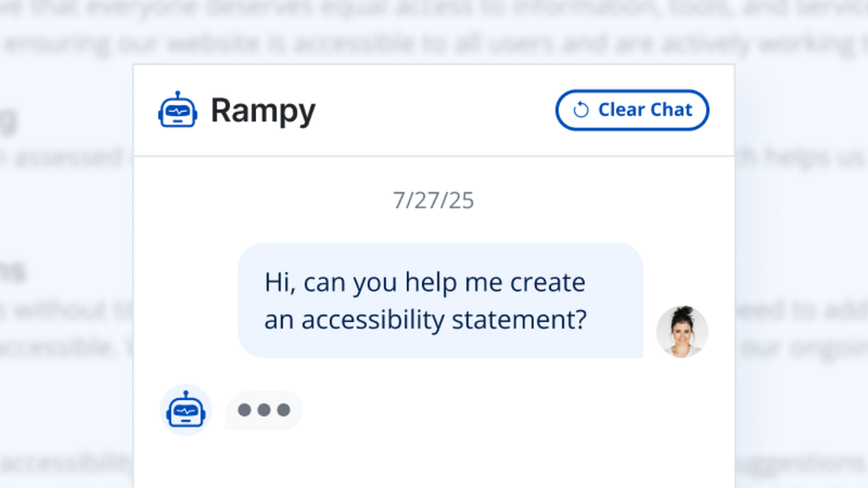Screen dimensions: 868x488
Task: Click the Rampy robot logo in header
Action: click(178, 110)
